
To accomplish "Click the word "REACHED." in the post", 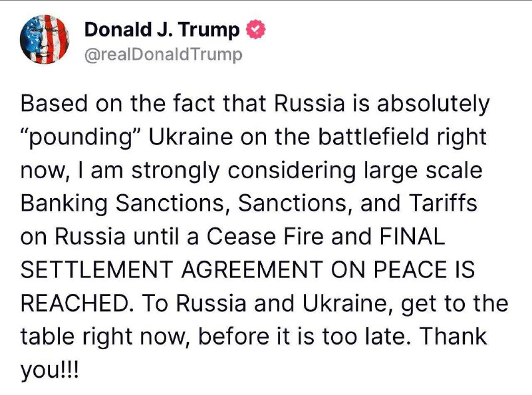I will [77, 303].
